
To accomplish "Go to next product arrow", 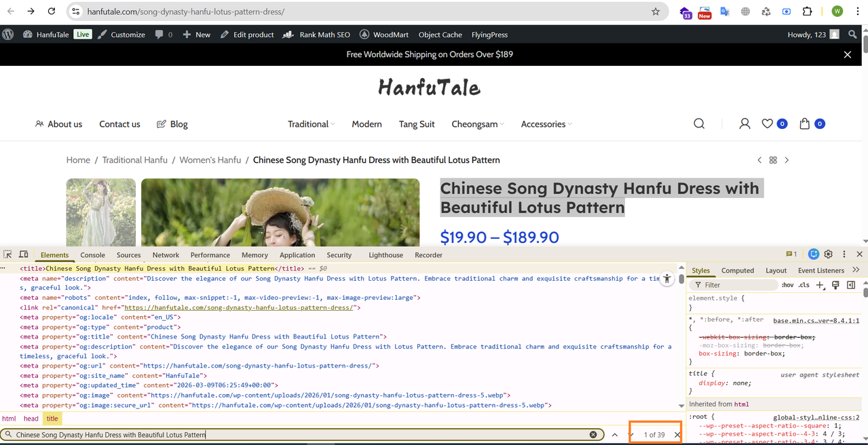I will click(787, 160).
